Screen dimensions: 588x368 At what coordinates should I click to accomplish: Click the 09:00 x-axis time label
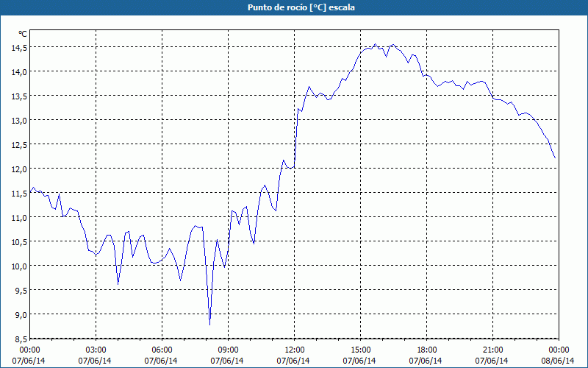click(228, 350)
